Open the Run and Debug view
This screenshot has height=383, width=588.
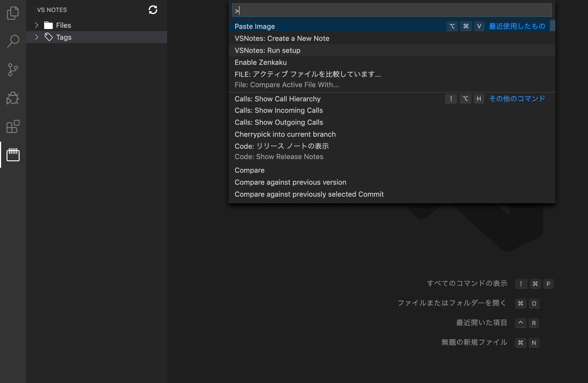point(13,98)
